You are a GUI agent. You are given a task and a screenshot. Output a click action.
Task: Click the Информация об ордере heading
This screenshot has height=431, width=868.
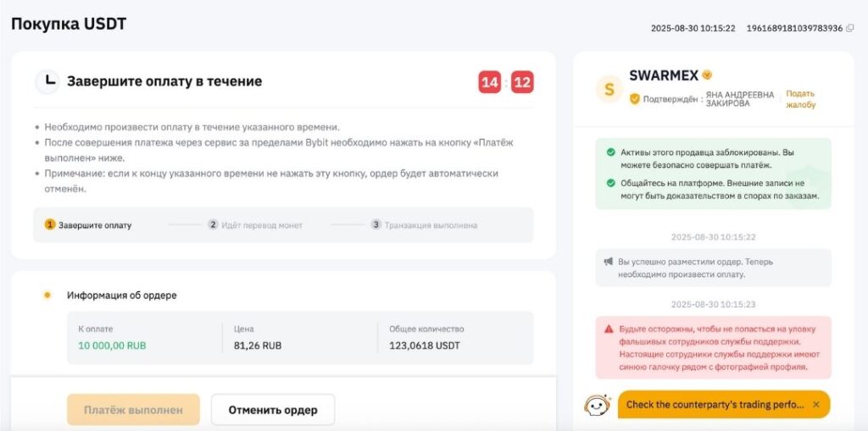122,296
